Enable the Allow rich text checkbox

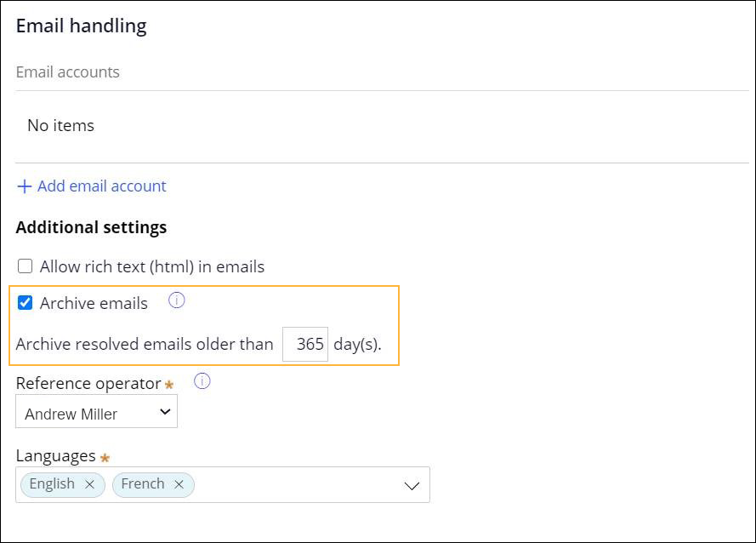pos(26,266)
